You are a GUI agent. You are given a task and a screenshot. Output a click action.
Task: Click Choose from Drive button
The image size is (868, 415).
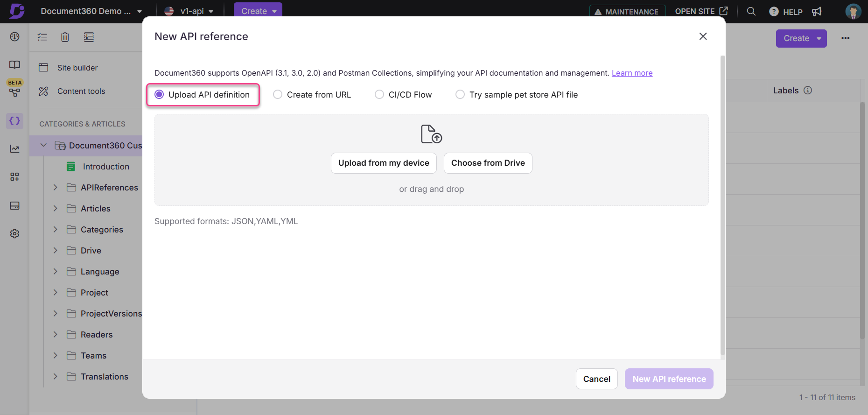488,163
